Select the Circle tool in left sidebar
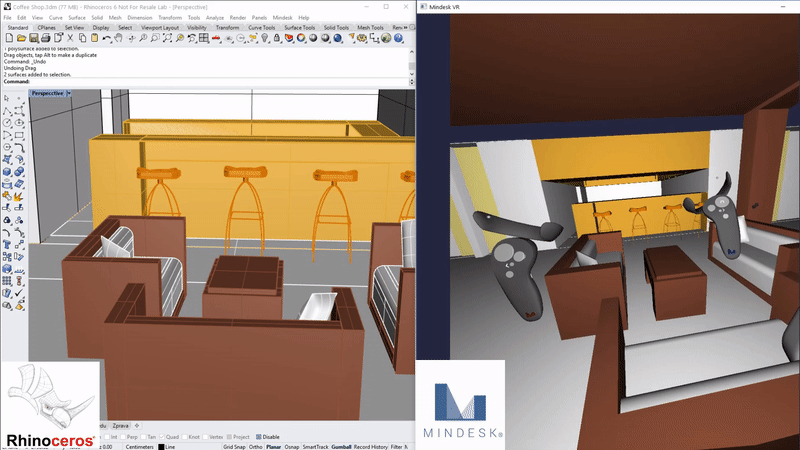The width and height of the screenshot is (800, 450). click(7, 123)
